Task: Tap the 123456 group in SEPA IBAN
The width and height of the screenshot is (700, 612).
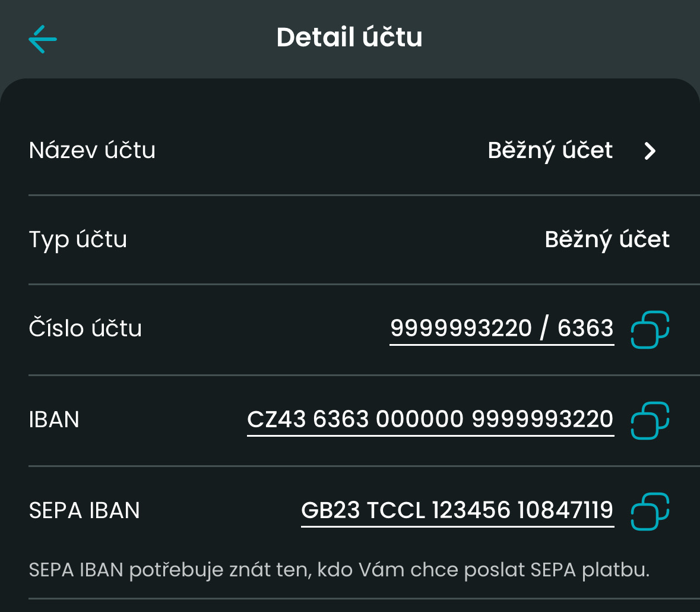Action: [471, 510]
